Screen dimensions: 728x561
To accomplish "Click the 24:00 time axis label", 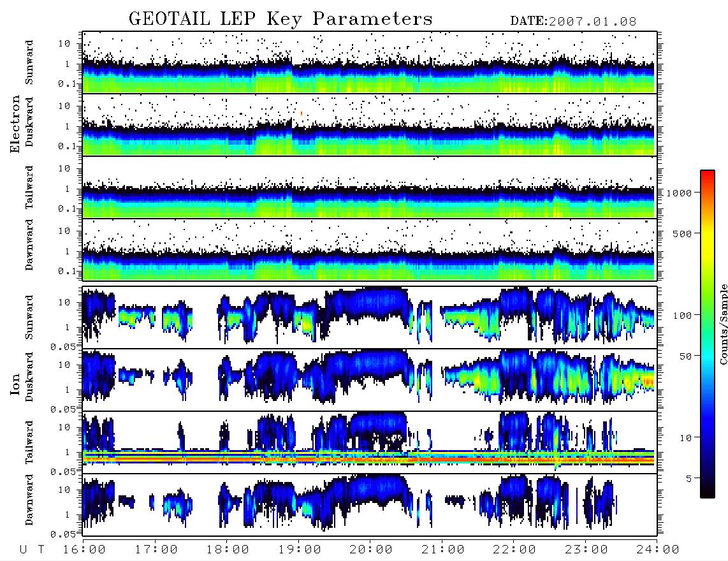I will [x=658, y=550].
